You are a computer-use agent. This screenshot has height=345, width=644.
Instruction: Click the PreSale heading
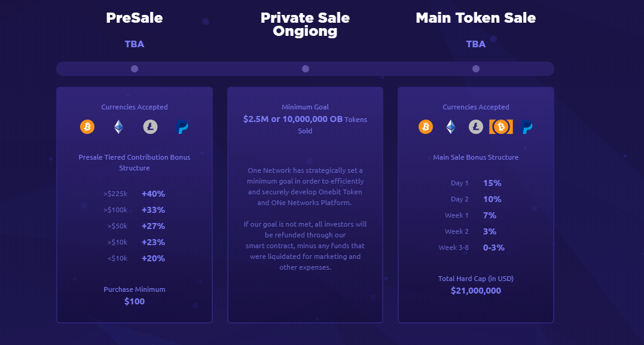click(x=135, y=18)
